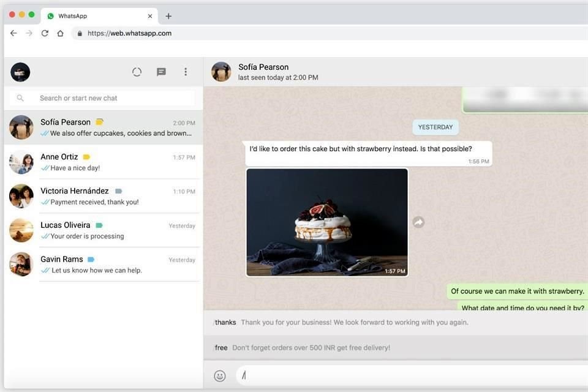Reload the page with the browser refresh icon
This screenshot has height=392, width=588.
[x=45, y=33]
